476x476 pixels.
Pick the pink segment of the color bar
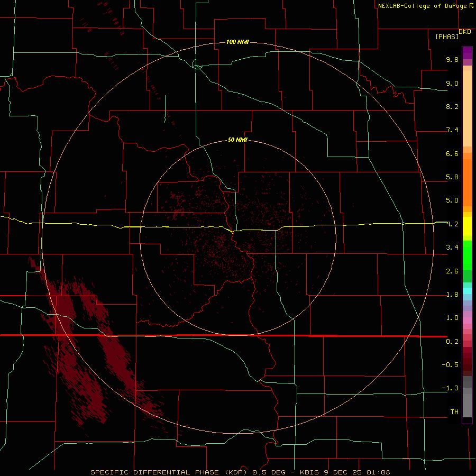(x=467, y=321)
